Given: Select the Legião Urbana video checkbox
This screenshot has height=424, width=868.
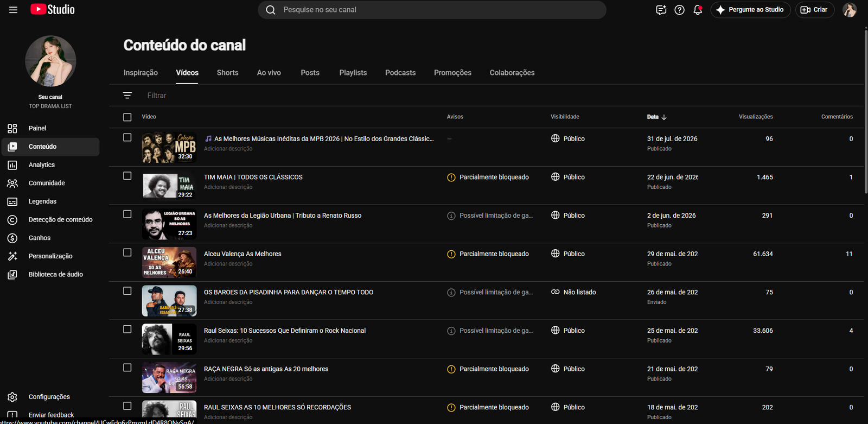Looking at the screenshot, I should [127, 214].
